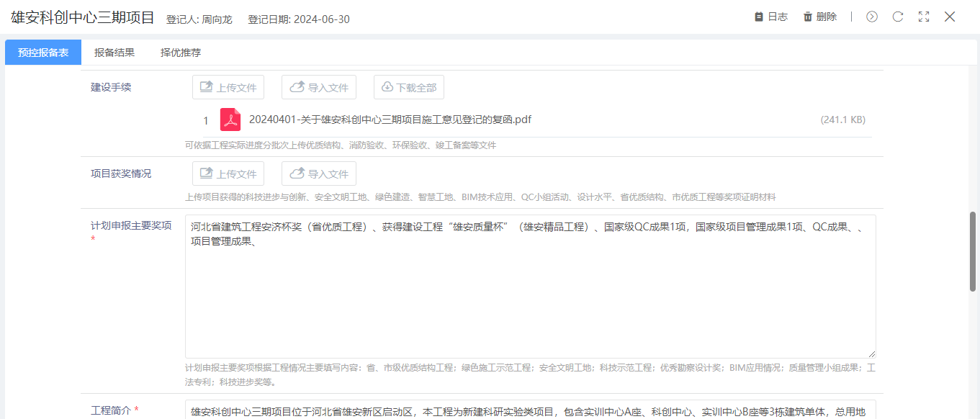
Task: Click 上传文件 in the 项目获奖情况 row
Action: click(x=228, y=174)
